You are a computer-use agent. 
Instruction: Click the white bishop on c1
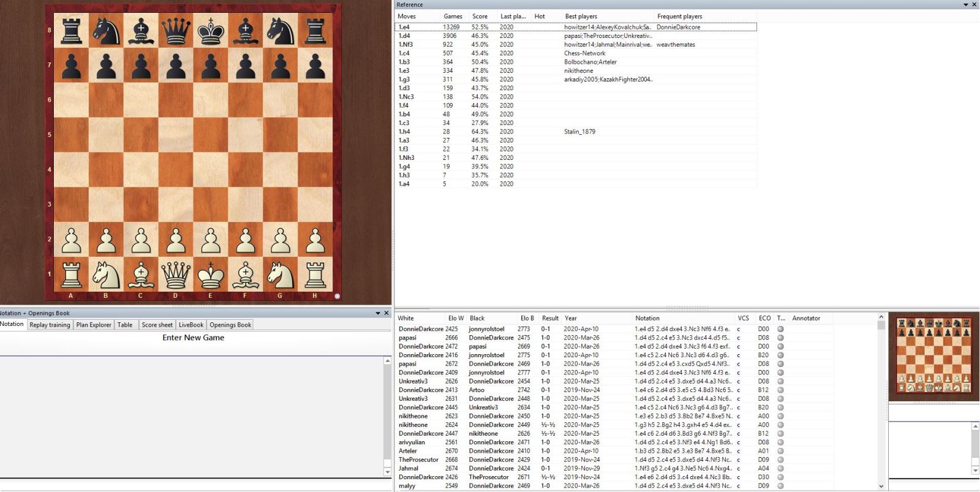(141, 274)
